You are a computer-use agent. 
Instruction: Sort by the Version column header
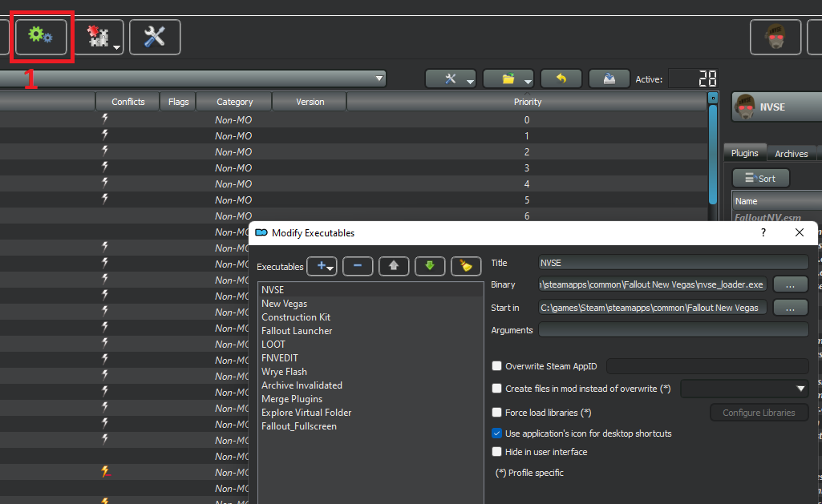pyautogui.click(x=310, y=102)
